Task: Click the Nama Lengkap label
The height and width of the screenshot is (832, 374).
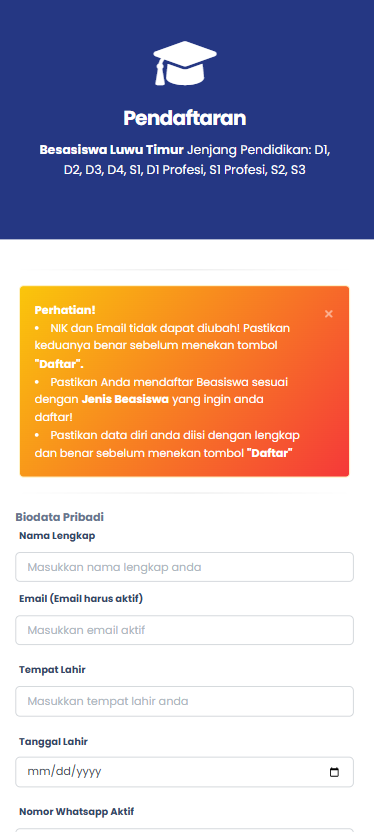Action: pos(57,536)
